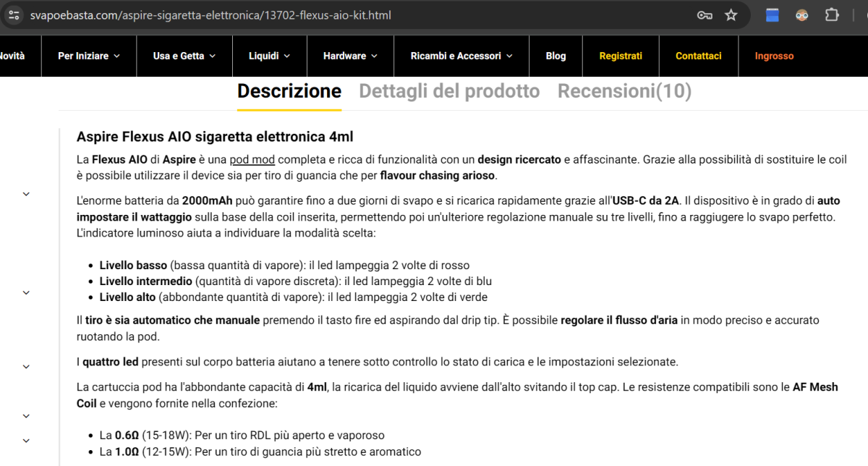Viewport: 868px width, 466px height.
Task: Click the face-with-glasses extension icon
Action: 801,14
